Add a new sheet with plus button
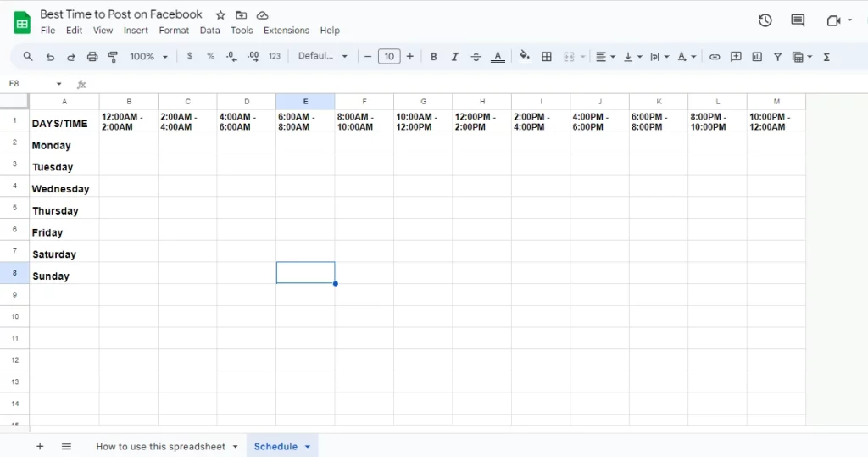 tap(40, 447)
